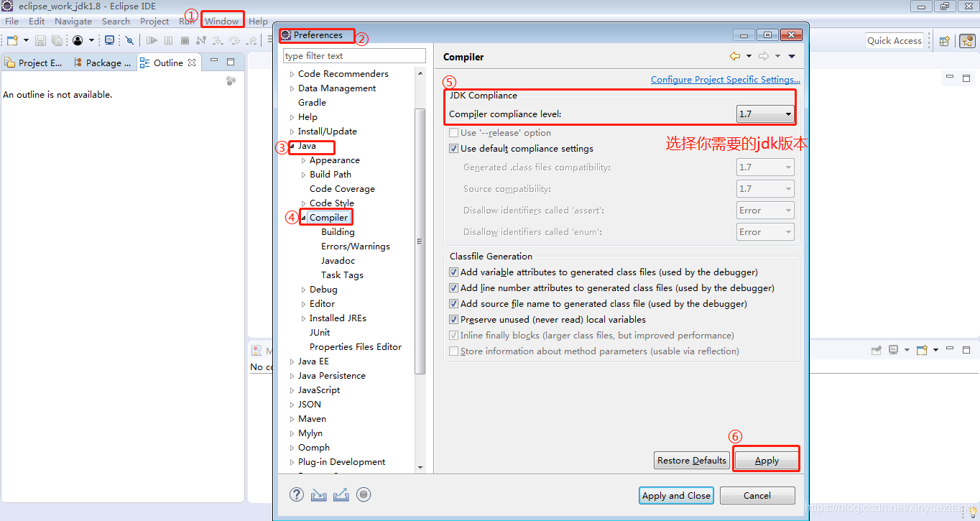The height and width of the screenshot is (521, 980).
Task: Click the Import preferences icon
Action: [319, 494]
